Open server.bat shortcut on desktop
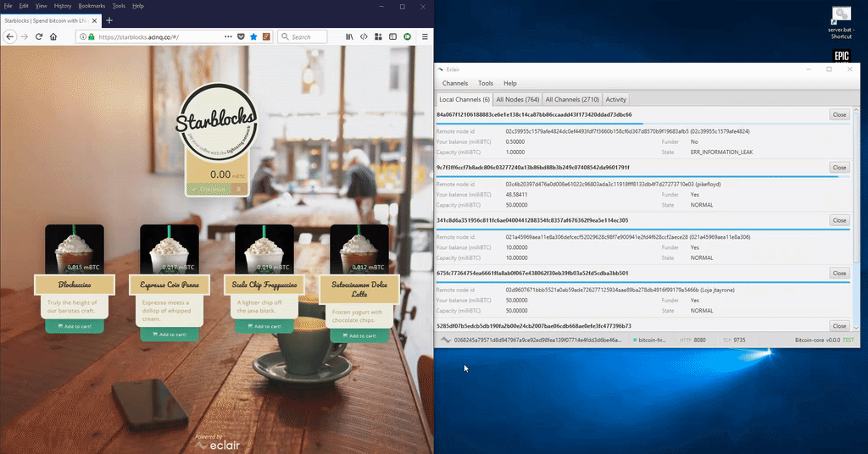The height and width of the screenshot is (454, 868). [x=842, y=23]
